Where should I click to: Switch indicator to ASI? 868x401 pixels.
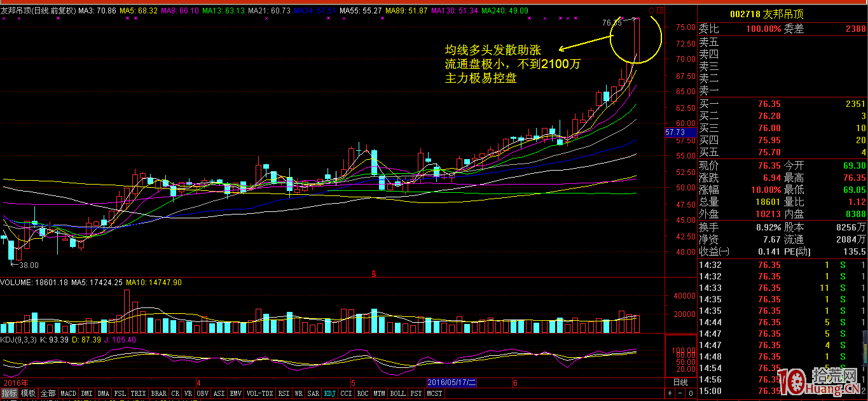(x=219, y=393)
